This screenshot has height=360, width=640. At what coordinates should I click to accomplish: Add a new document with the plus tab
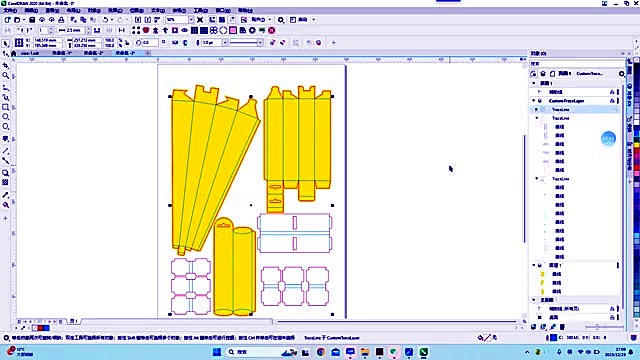coord(148,53)
